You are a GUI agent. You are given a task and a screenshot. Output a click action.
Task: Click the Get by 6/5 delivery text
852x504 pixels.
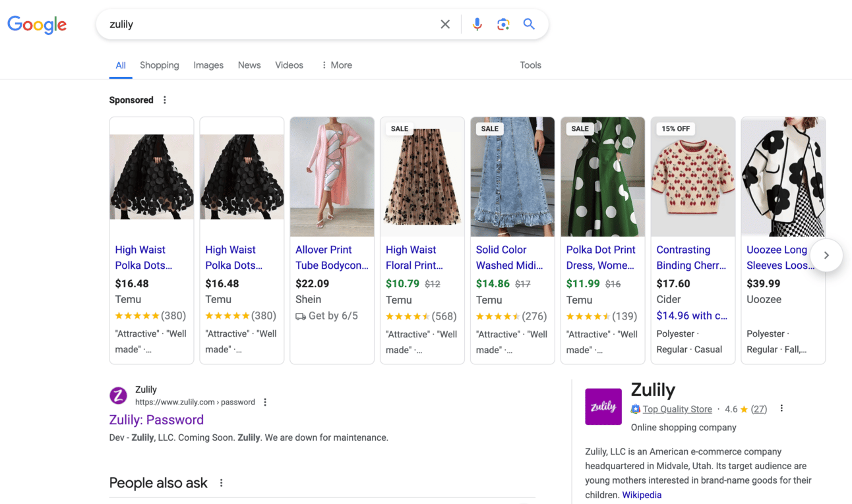click(333, 316)
